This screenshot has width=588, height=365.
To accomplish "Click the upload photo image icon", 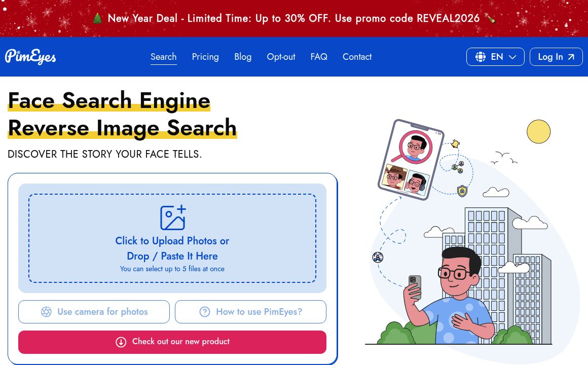I will 173,217.
